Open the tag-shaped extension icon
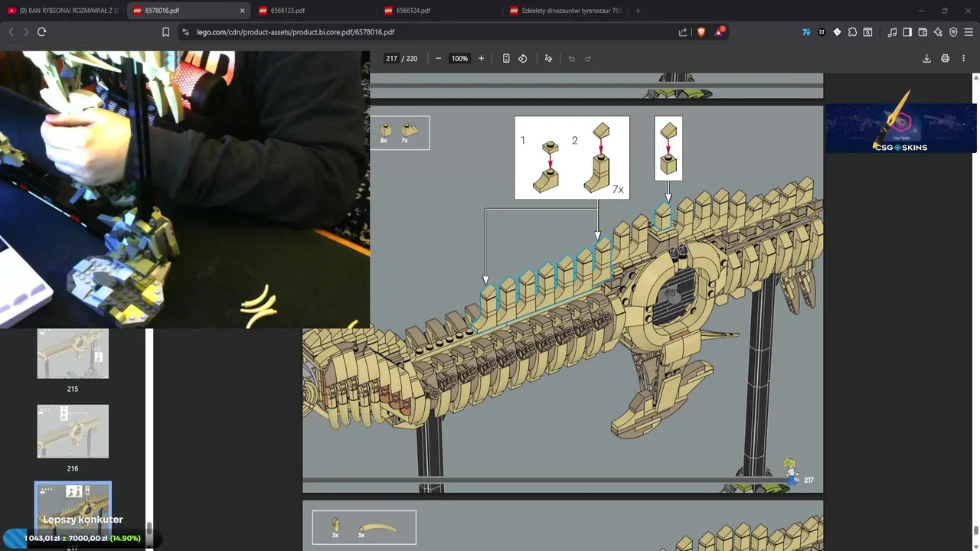980x551 pixels. click(x=837, y=32)
